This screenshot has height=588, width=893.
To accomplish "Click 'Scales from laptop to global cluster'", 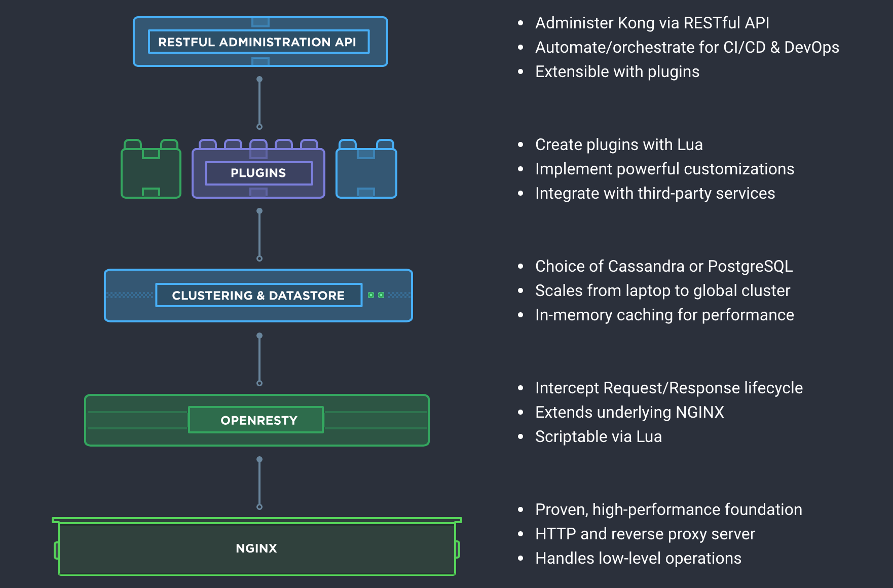I will (x=663, y=290).
